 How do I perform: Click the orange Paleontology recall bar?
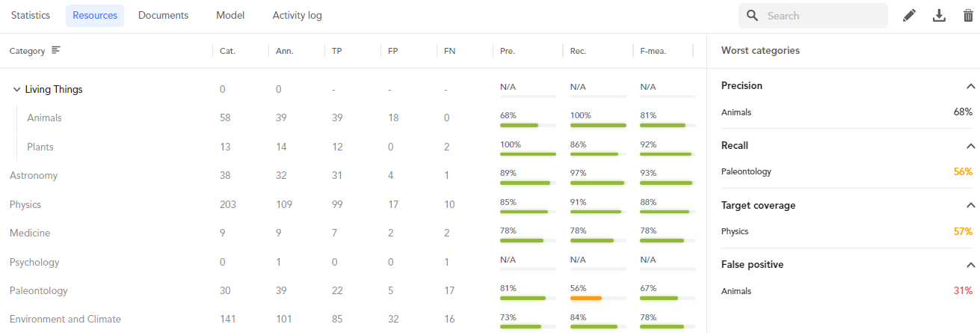click(586, 298)
